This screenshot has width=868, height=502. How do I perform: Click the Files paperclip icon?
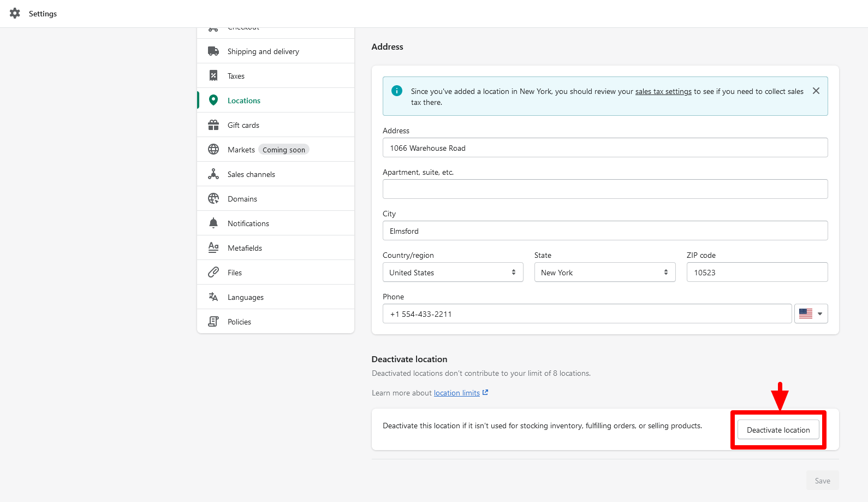tap(213, 273)
